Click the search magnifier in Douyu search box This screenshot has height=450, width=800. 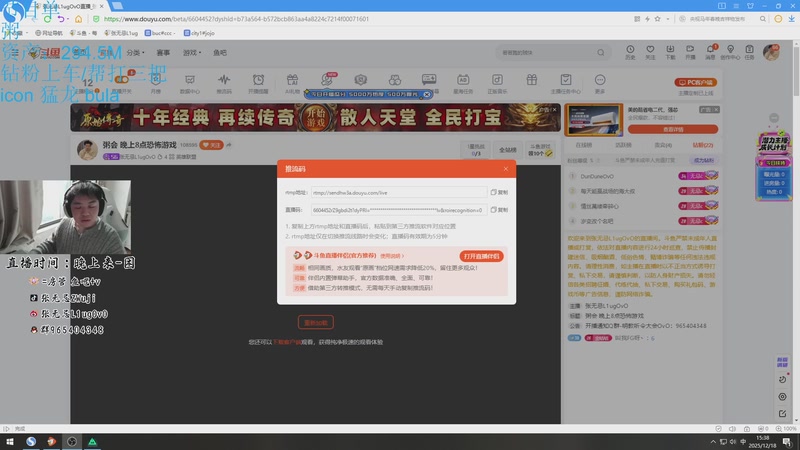click(601, 53)
